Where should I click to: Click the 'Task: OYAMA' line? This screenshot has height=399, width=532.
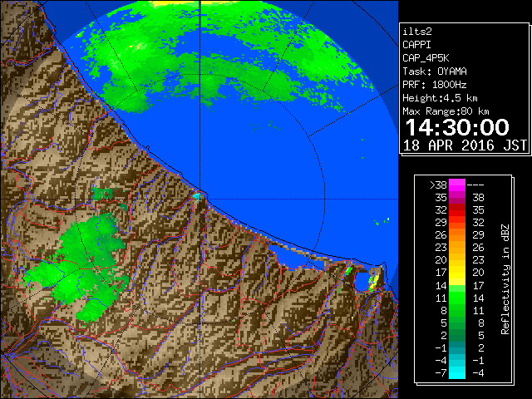[435, 71]
